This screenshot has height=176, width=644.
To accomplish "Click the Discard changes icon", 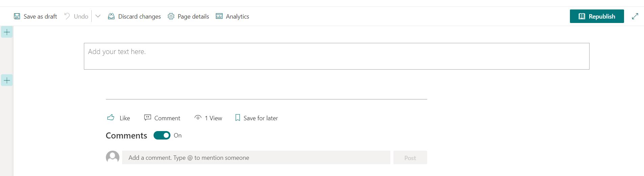I will click(111, 16).
